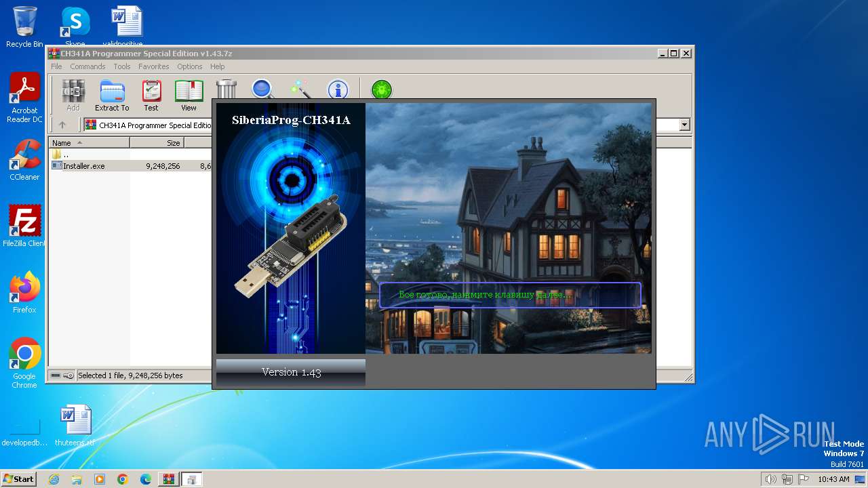Click the status bar key icon
Image resolution: width=868 pixels, height=488 pixels.
click(x=68, y=375)
